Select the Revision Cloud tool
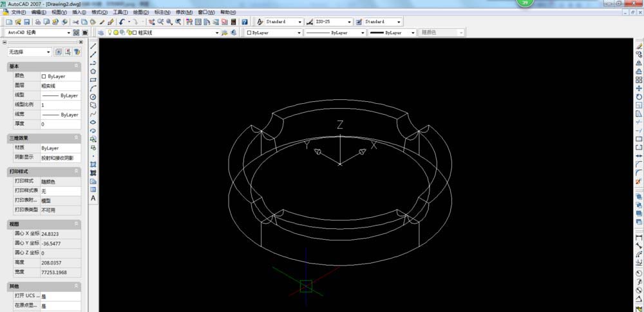 (x=93, y=105)
